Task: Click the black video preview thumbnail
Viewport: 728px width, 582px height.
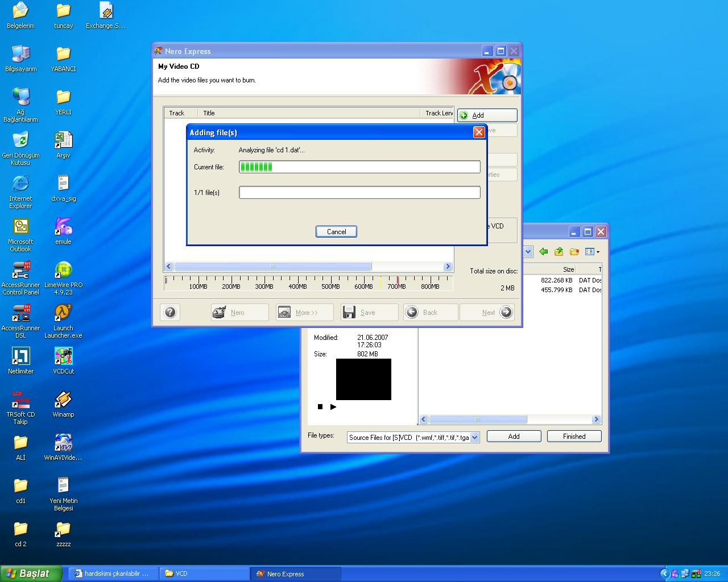Action: pos(363,379)
